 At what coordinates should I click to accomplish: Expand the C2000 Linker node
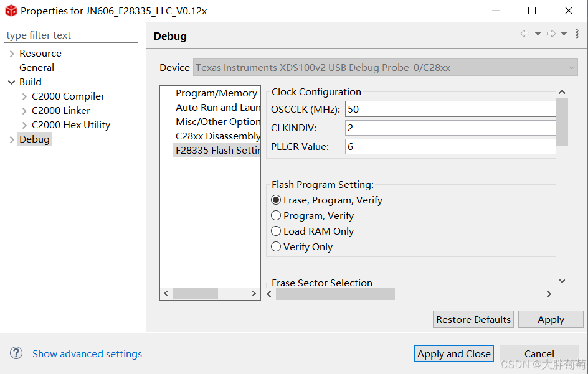point(24,111)
